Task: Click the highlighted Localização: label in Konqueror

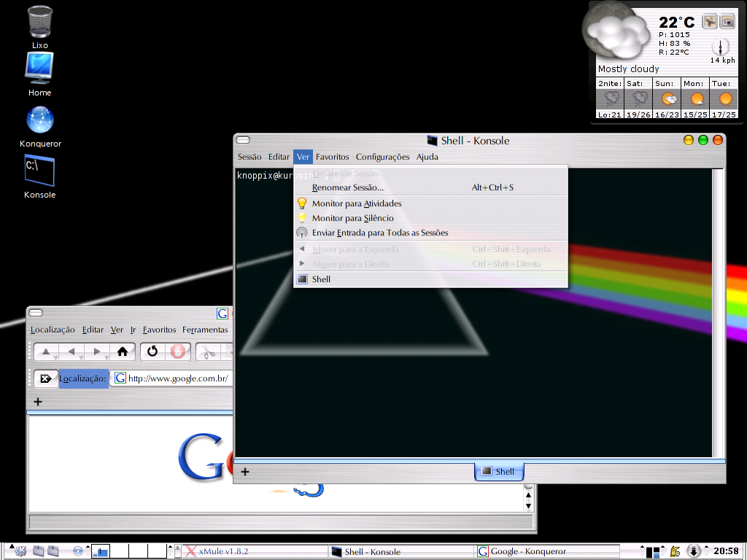Action: (x=83, y=378)
